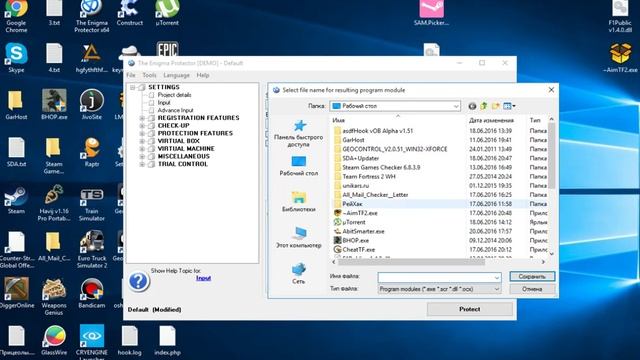Click the Protect button

pos(469,309)
